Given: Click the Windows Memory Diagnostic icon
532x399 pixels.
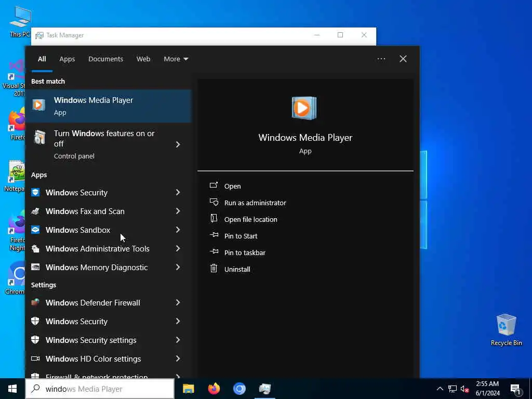Looking at the screenshot, I should point(35,268).
